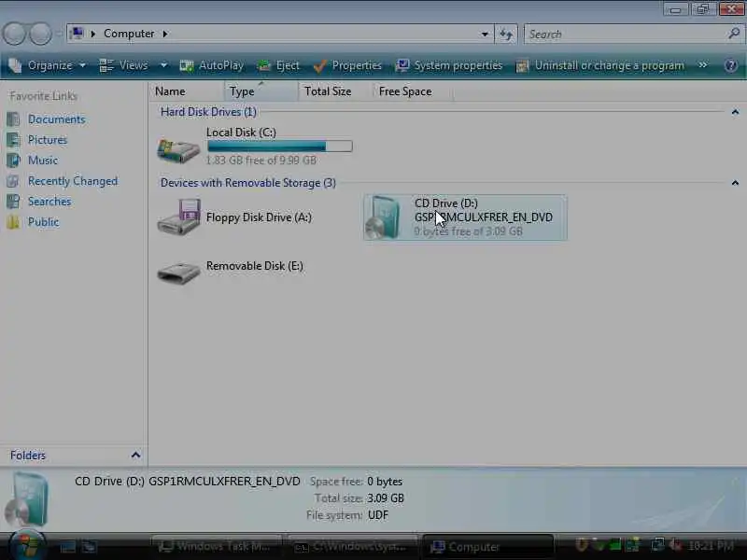This screenshot has height=560, width=747.
Task: Click the Documents folder icon in the sidebar
Action: click(13, 119)
